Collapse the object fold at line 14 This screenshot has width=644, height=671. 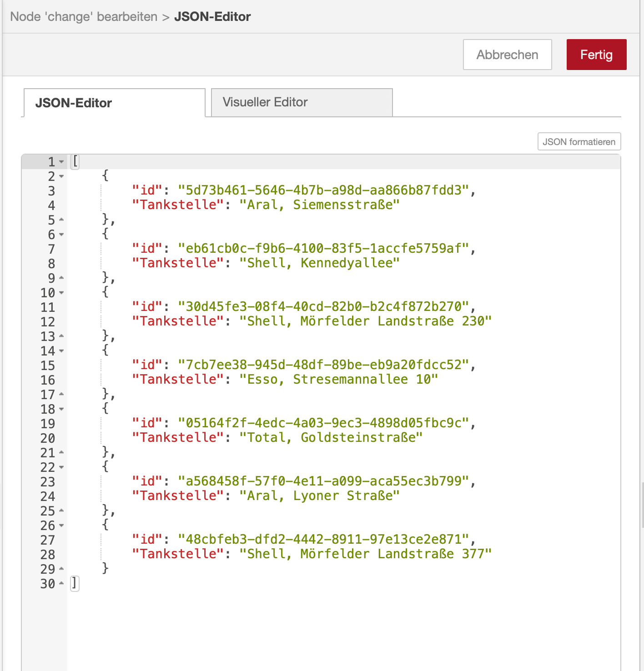(x=61, y=351)
